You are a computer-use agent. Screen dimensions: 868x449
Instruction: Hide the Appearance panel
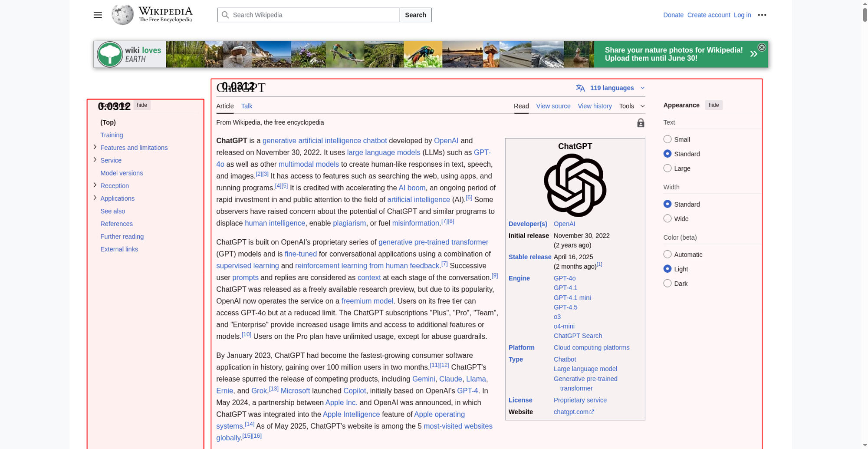pos(713,105)
